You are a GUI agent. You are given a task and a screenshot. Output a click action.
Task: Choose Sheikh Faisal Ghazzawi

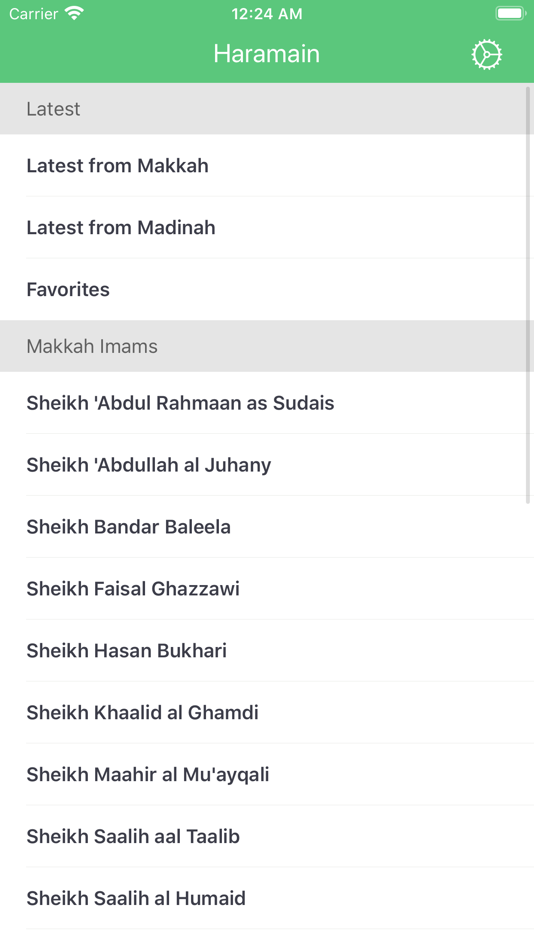[x=267, y=588]
